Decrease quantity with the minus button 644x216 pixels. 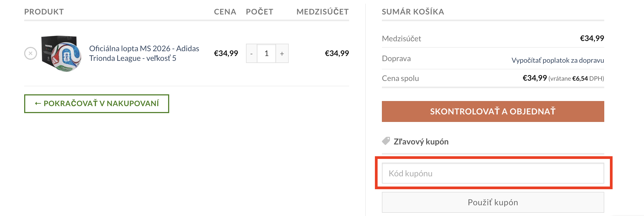pyautogui.click(x=251, y=54)
